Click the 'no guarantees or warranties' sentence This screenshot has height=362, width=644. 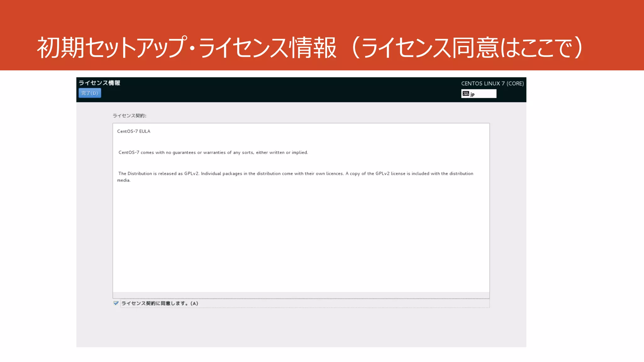213,152
